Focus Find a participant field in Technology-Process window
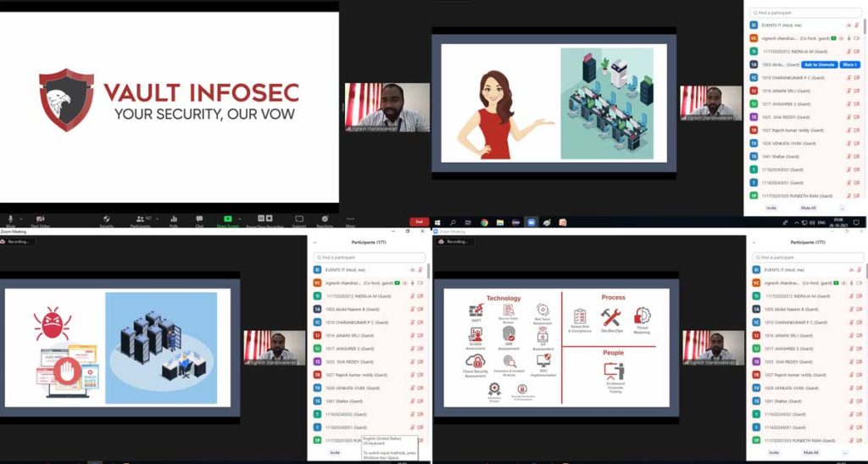This screenshot has height=464, width=868. click(807, 258)
